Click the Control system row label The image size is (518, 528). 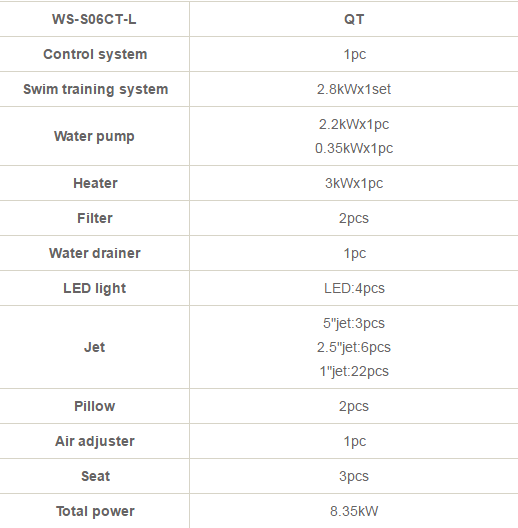coord(95,54)
